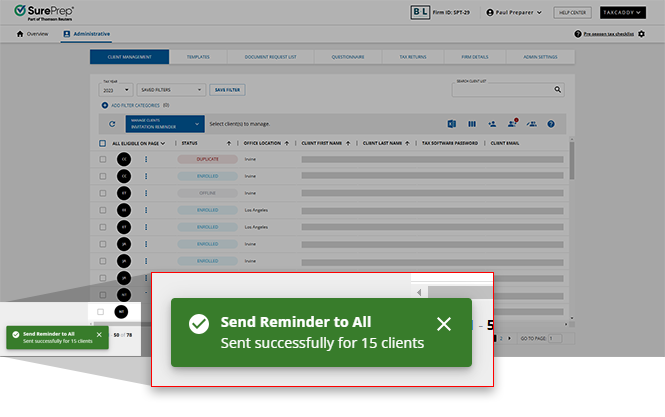The height and width of the screenshot is (417, 665).
Task: Open the kebab menu on the Offline row
Action: click(146, 193)
